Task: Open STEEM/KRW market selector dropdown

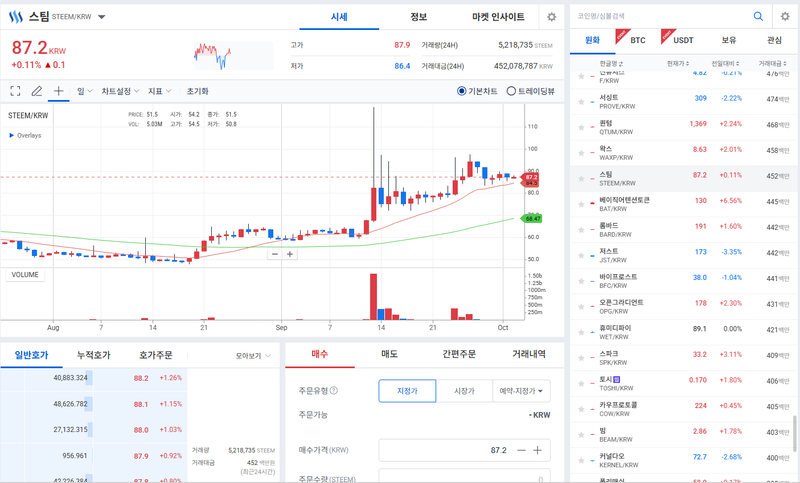Action: coord(102,17)
